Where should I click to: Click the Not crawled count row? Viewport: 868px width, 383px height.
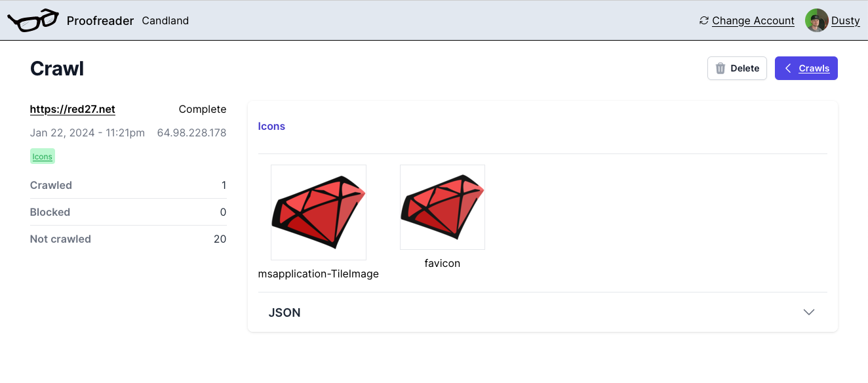point(128,239)
